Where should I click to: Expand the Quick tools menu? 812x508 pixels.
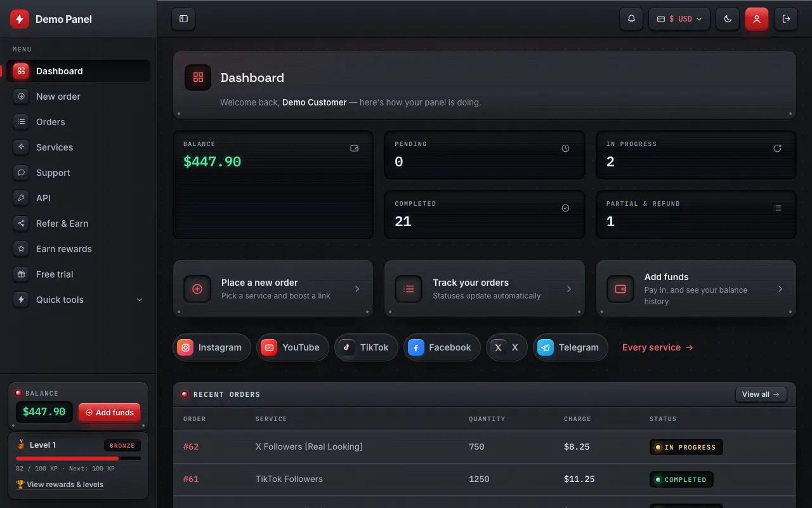[x=79, y=300]
